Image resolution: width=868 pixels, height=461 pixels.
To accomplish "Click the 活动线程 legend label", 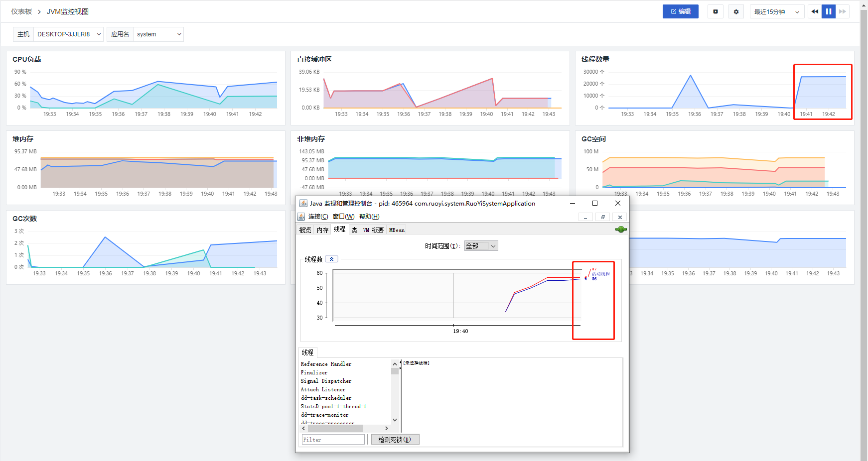I will point(600,274).
